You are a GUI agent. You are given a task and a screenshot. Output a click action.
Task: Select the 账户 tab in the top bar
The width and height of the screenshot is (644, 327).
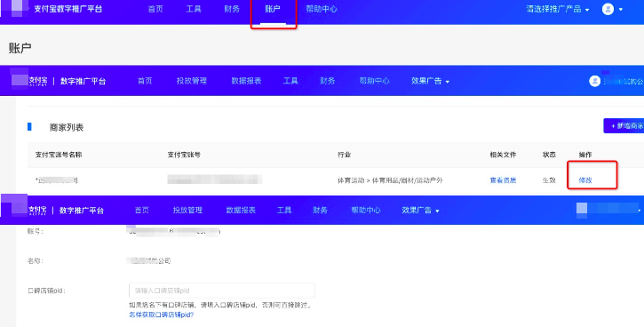click(x=273, y=9)
